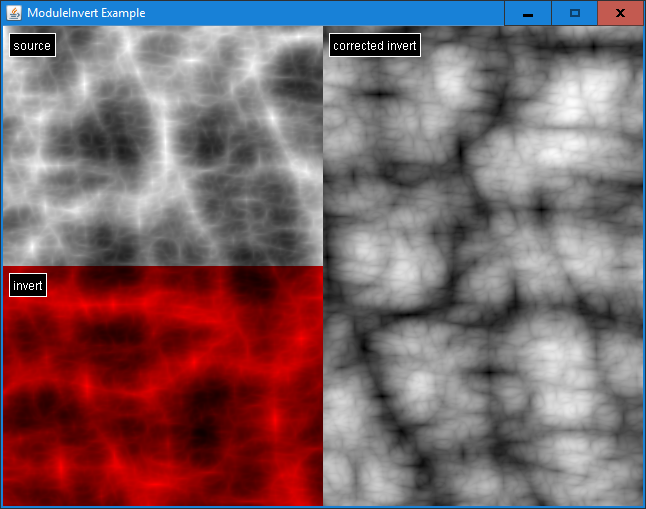Click the top-right corner of the source image

pos(320,29)
